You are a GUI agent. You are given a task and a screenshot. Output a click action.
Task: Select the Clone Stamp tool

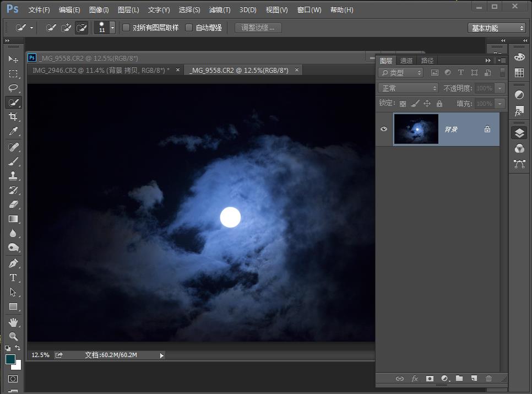tap(13, 176)
